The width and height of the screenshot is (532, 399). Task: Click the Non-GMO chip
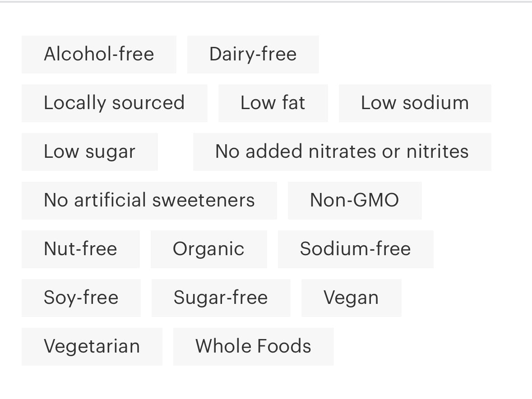click(x=355, y=201)
